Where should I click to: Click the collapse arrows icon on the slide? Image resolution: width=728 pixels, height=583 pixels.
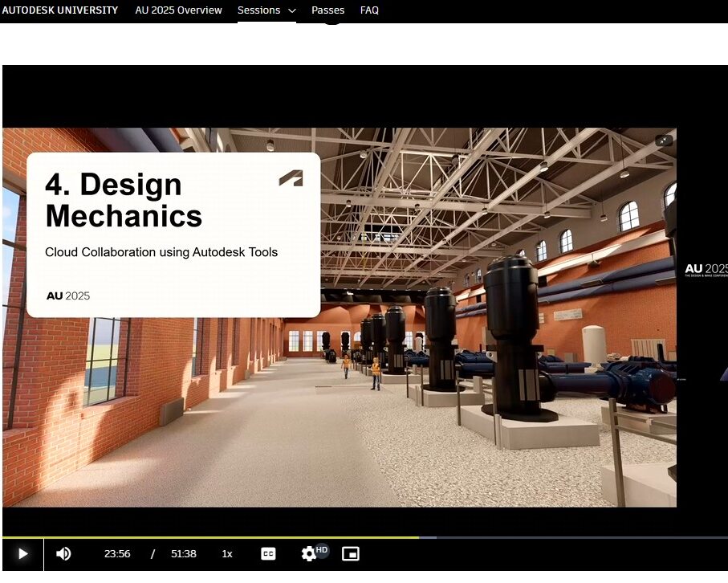(663, 141)
